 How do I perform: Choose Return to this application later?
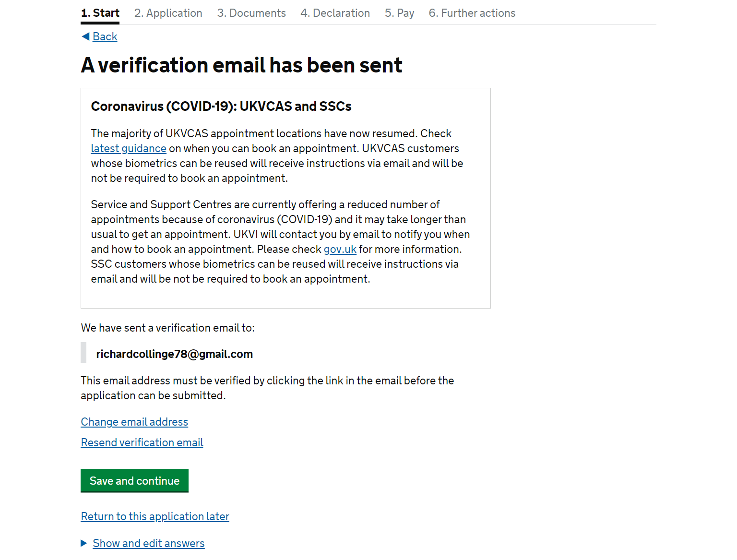coord(155,516)
